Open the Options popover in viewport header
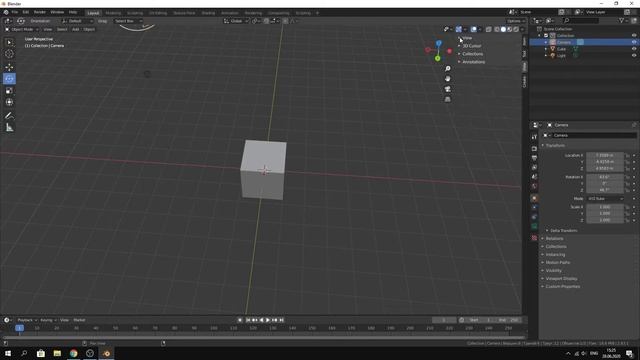 tap(516, 21)
